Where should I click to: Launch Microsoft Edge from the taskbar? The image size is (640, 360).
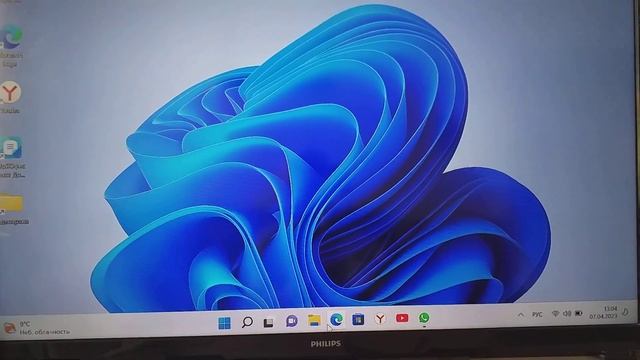click(336, 320)
